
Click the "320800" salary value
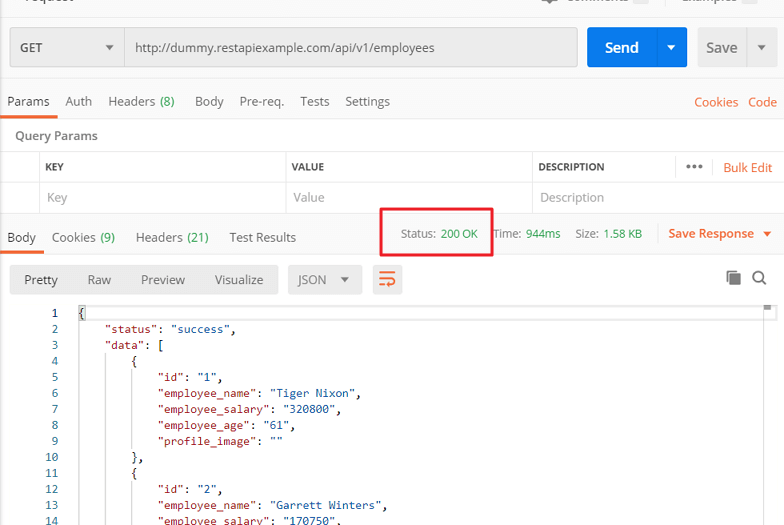309,410
